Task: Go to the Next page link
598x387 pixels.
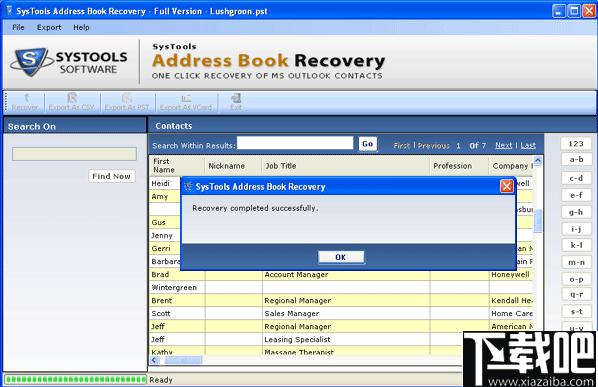Action: pyautogui.click(x=503, y=145)
